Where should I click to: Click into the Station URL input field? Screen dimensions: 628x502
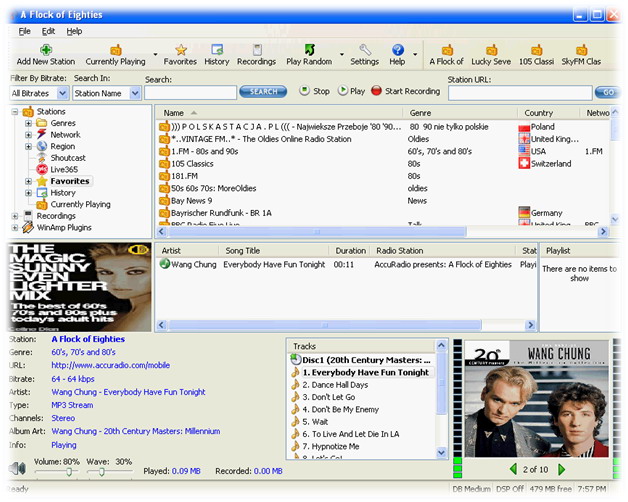tap(519, 93)
